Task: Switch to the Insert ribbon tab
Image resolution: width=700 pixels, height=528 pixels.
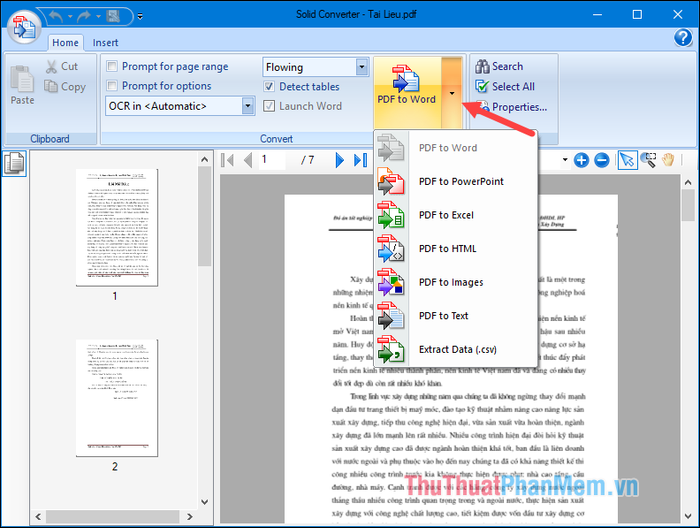Action: point(105,43)
